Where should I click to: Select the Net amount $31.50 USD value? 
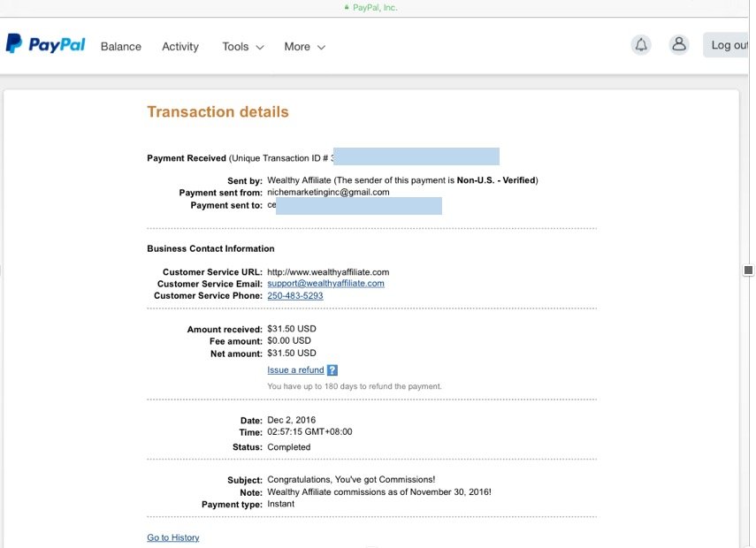292,353
